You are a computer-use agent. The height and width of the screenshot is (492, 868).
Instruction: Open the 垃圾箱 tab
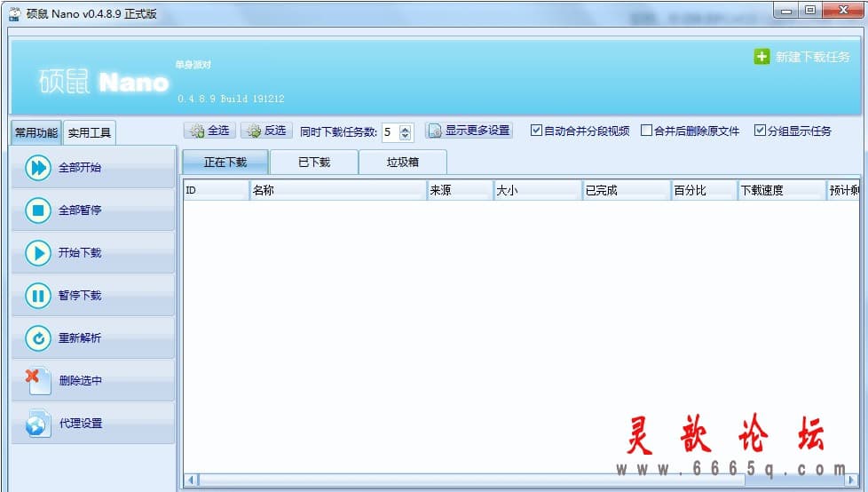pos(402,163)
